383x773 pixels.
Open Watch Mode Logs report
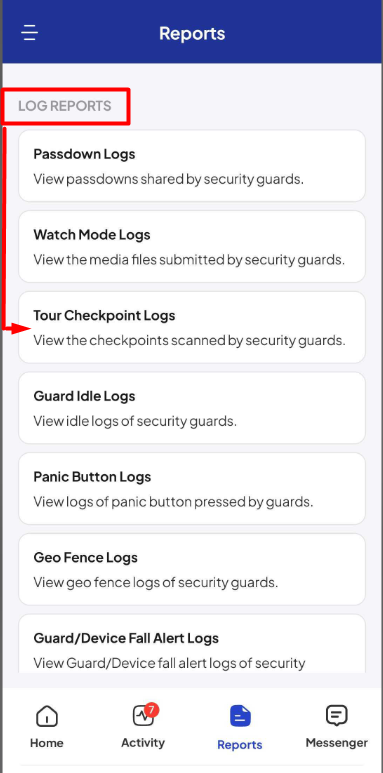click(x=192, y=246)
